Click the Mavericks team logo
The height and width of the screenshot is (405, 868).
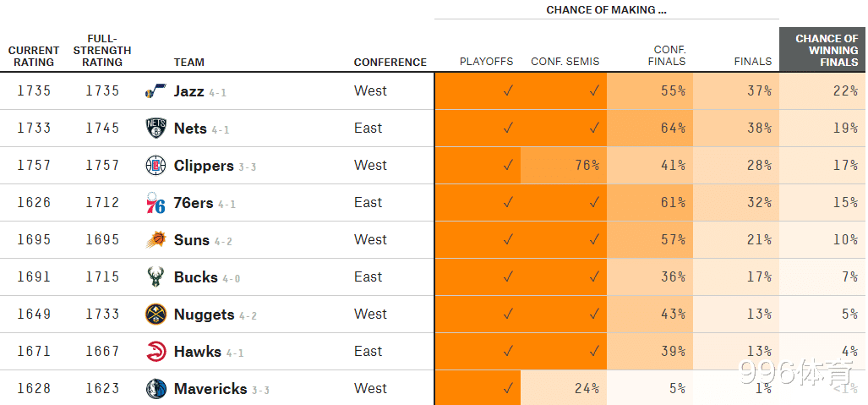(x=156, y=389)
